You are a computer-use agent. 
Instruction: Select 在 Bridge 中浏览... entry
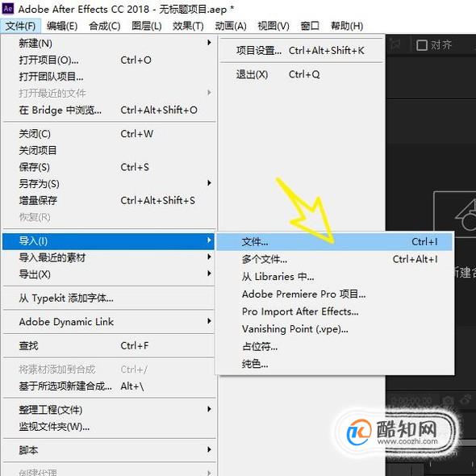click(109, 110)
